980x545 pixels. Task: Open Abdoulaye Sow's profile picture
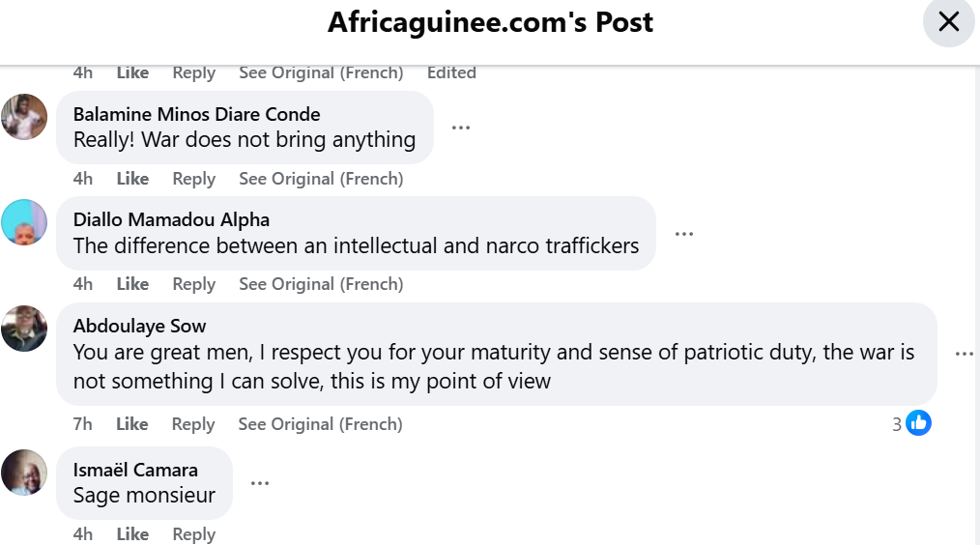pos(24,329)
